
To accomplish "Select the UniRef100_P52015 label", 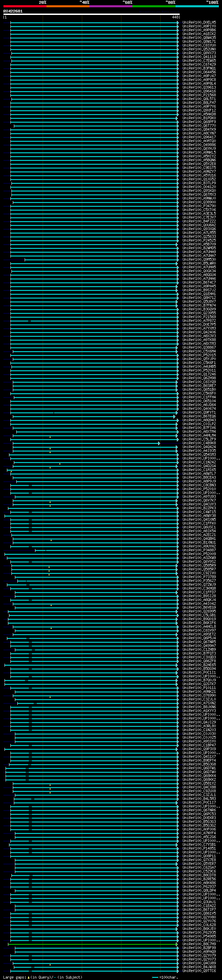I will tap(199, 355).
